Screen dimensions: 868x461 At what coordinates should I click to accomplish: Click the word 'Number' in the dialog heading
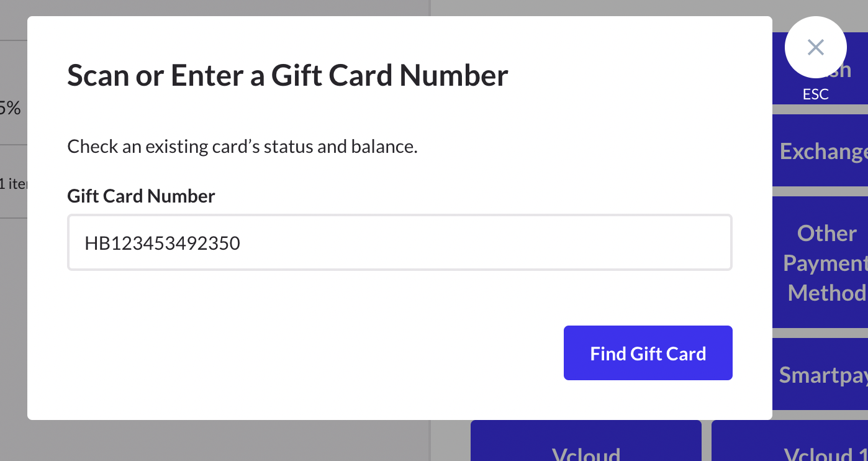(x=454, y=75)
